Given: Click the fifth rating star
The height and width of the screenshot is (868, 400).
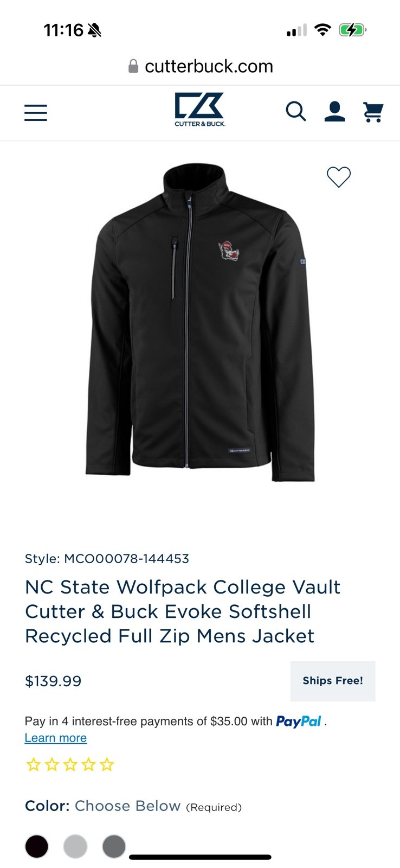Looking at the screenshot, I should tap(107, 765).
